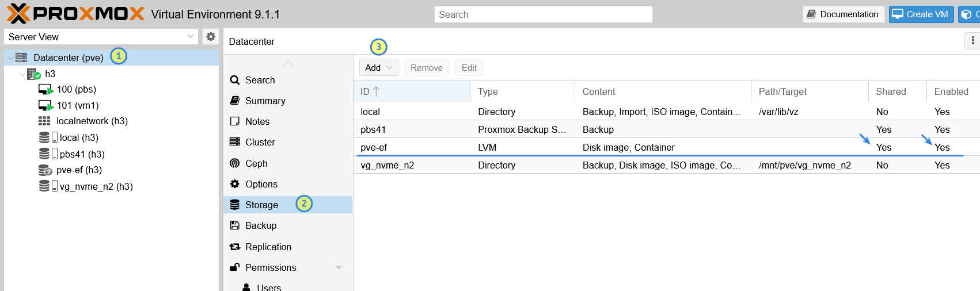Open the Ceph menu item

pyautogui.click(x=288, y=163)
